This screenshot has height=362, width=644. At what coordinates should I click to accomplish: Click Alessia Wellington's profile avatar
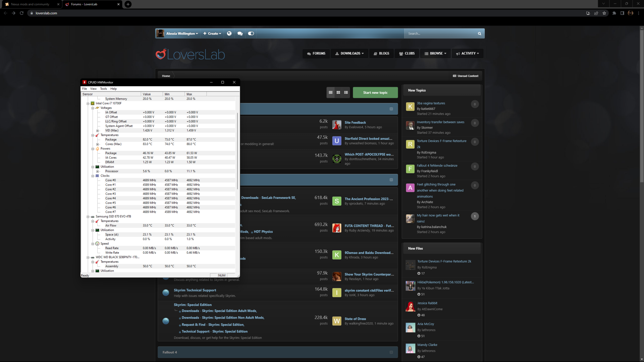160,34
